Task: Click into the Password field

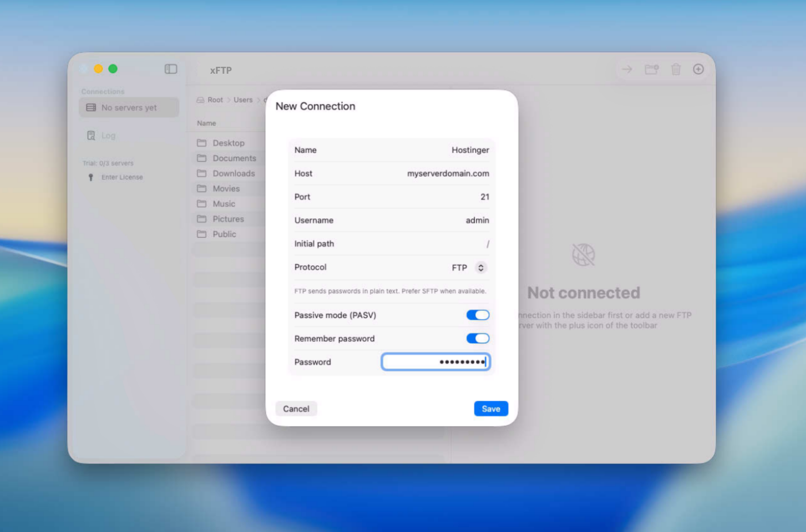Action: point(435,362)
